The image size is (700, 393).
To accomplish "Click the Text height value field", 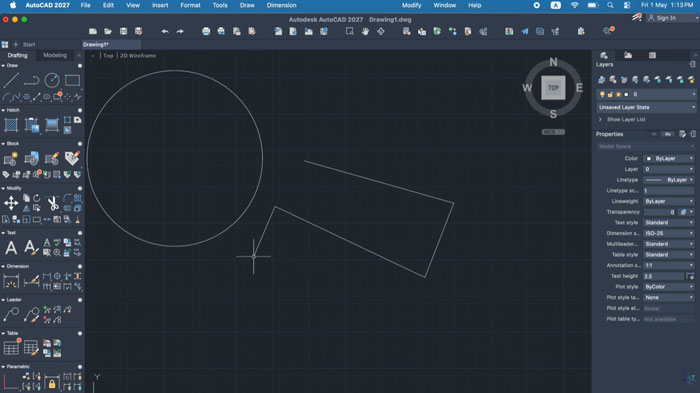I will click(x=664, y=276).
